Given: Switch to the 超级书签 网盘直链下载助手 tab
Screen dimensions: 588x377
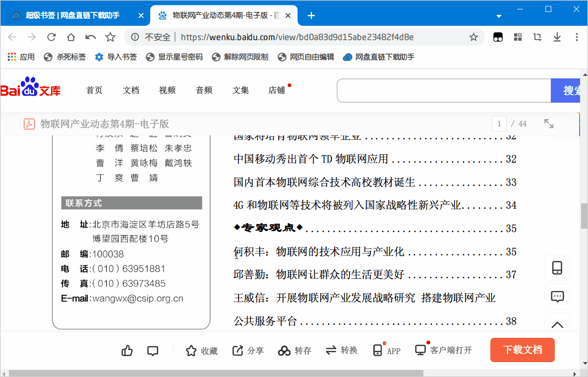Looking at the screenshot, I should pos(72,15).
